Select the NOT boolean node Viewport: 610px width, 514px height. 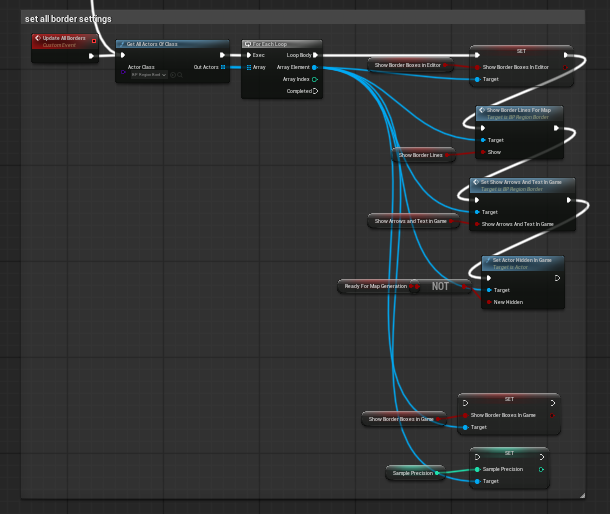(440, 286)
